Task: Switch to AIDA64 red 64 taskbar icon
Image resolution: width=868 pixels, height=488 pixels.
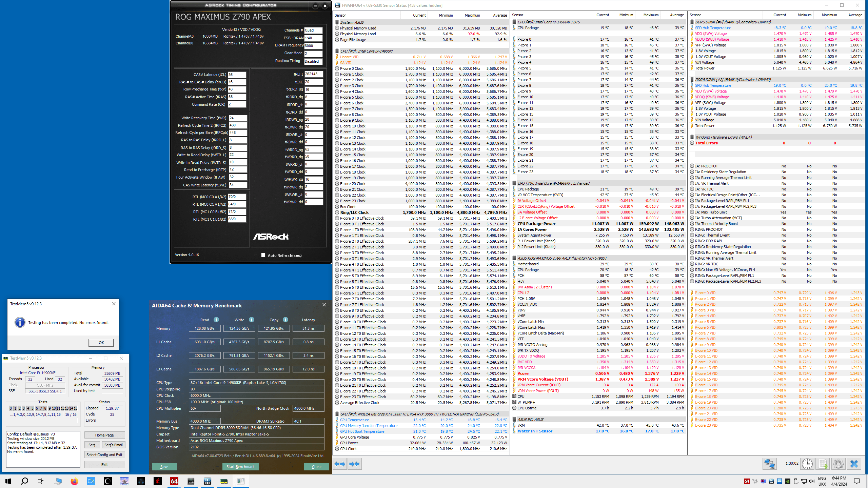Action: tap(174, 481)
